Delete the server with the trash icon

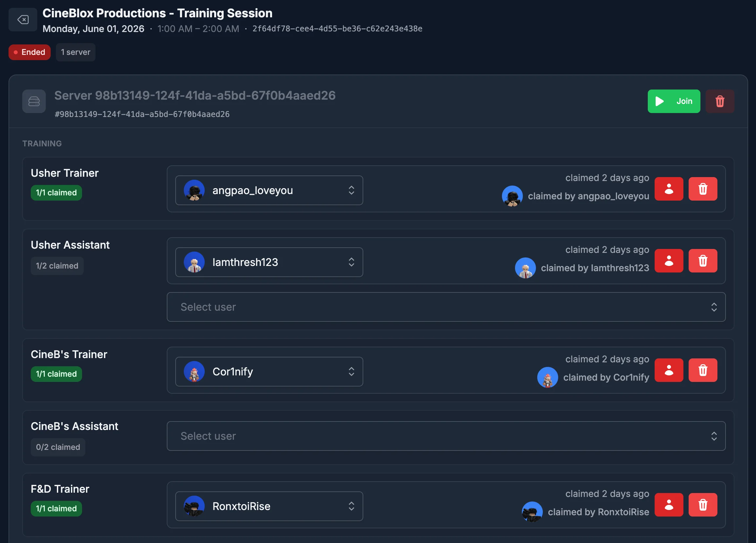[x=720, y=101]
